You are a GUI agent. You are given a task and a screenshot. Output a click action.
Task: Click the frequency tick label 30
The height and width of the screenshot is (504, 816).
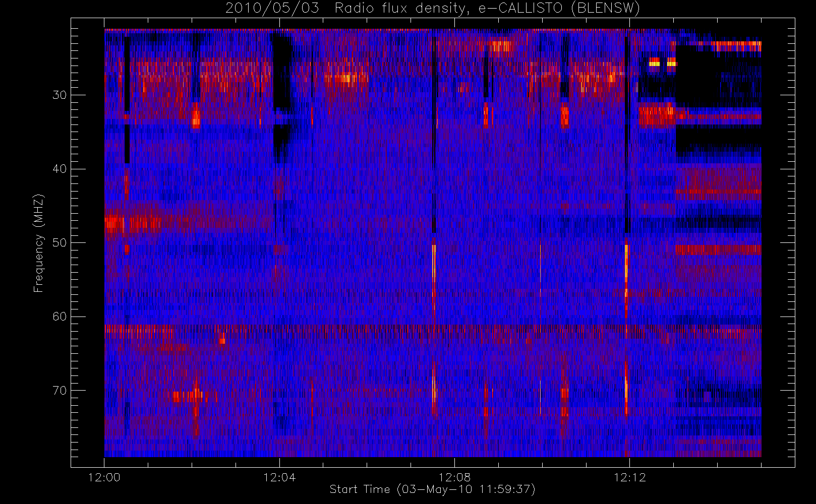point(60,95)
